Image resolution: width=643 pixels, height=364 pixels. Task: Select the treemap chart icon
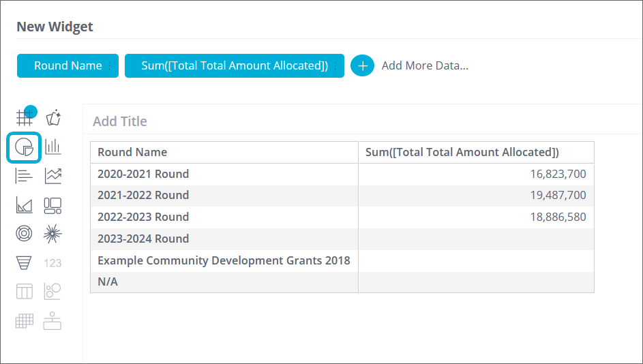(x=53, y=204)
